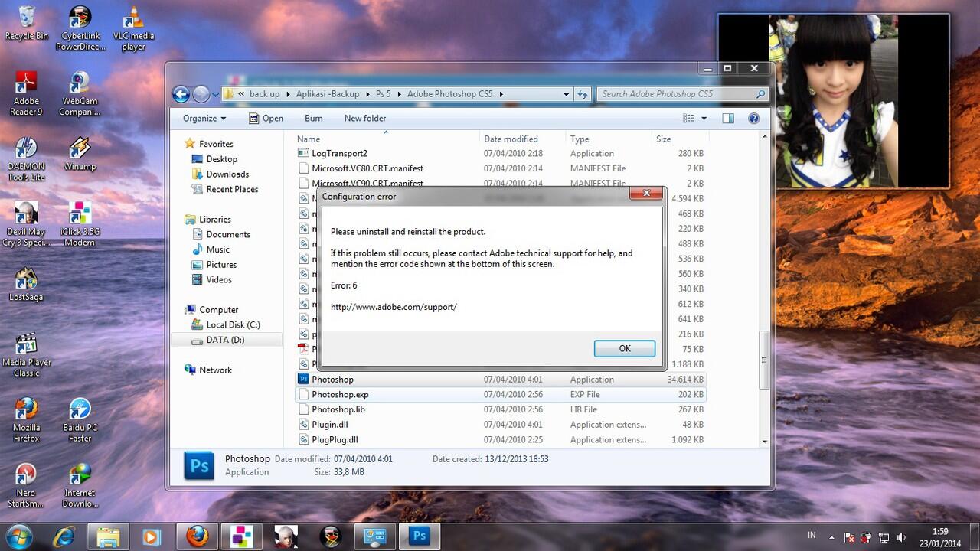
Task: Open the recent pages dropdown arrow
Action: click(x=215, y=94)
